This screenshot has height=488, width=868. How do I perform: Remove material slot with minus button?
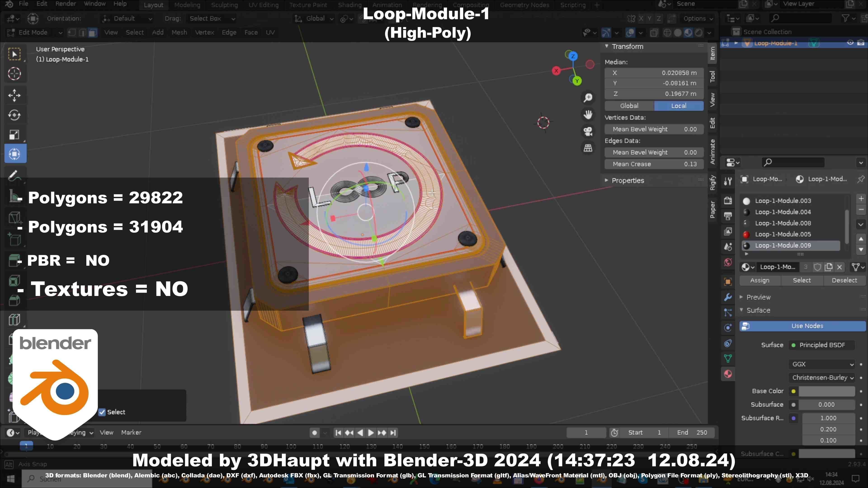click(861, 209)
